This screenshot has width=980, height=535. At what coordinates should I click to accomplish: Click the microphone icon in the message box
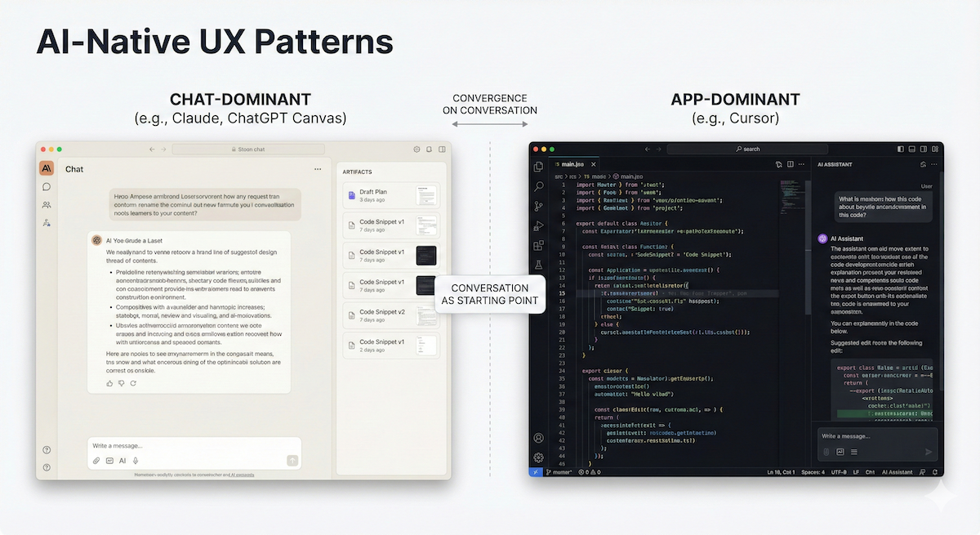[x=135, y=460]
